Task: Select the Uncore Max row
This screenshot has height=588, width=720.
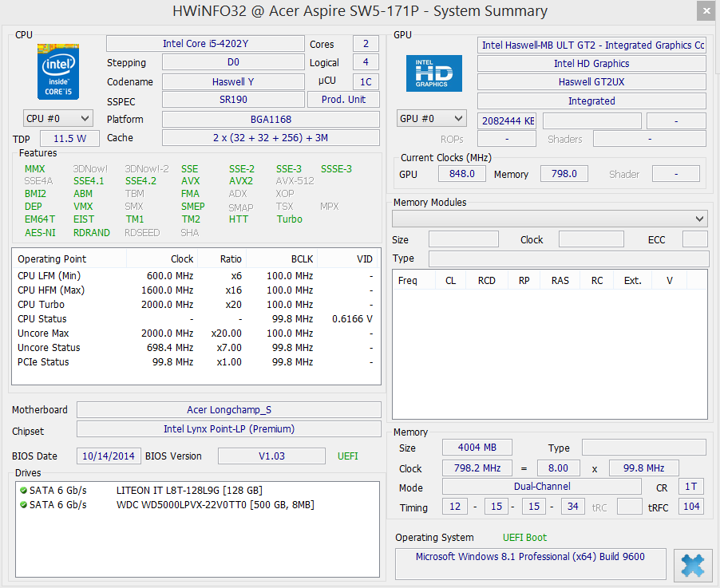Action: (196, 333)
